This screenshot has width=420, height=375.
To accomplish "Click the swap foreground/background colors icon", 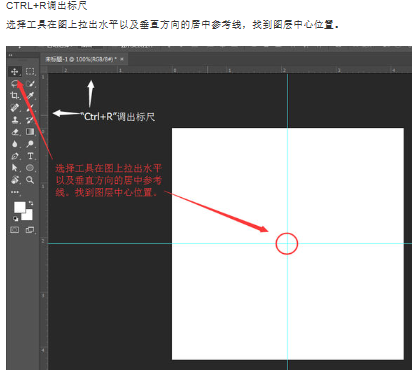I will (31, 203).
